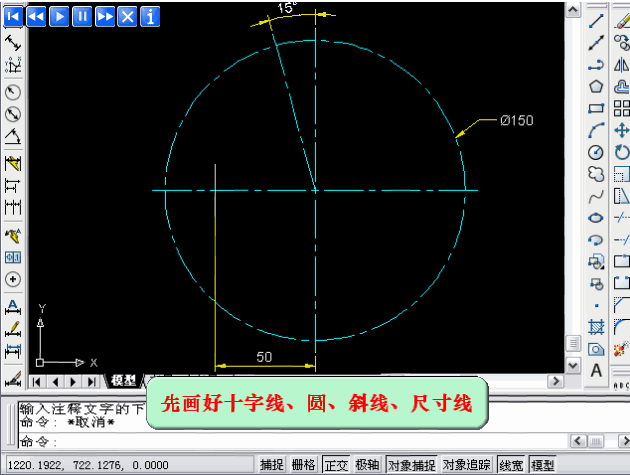The height and width of the screenshot is (475, 630).
Task: Select the Array modify tool
Action: 621,109
